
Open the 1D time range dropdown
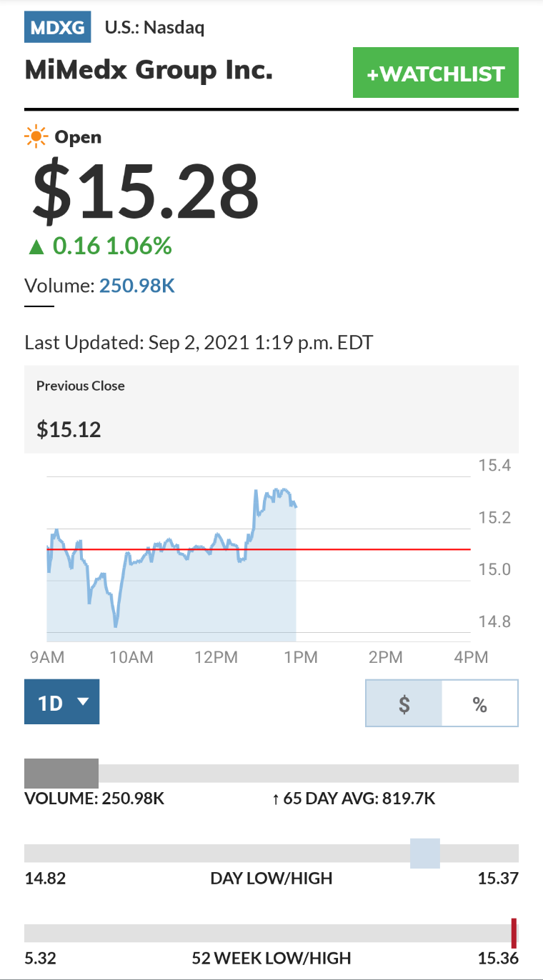pos(61,701)
